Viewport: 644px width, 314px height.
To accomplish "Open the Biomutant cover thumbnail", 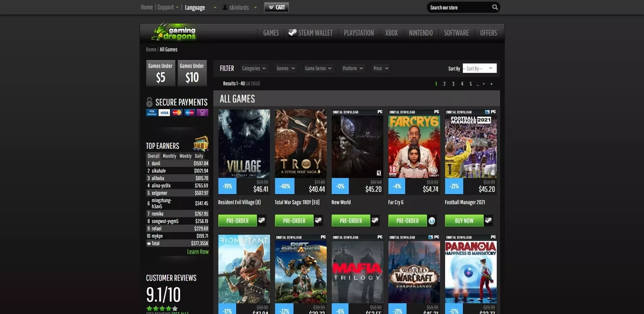I will point(244,269).
